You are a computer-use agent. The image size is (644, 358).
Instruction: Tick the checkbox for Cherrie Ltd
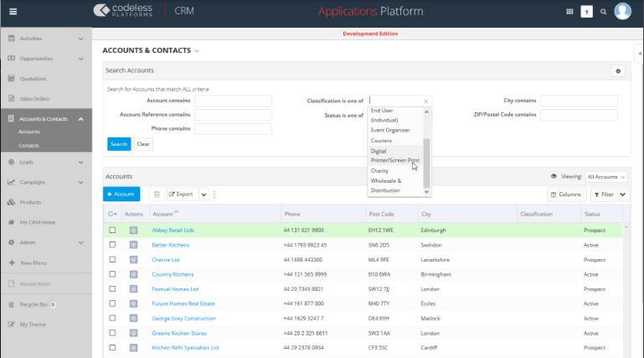click(x=112, y=259)
